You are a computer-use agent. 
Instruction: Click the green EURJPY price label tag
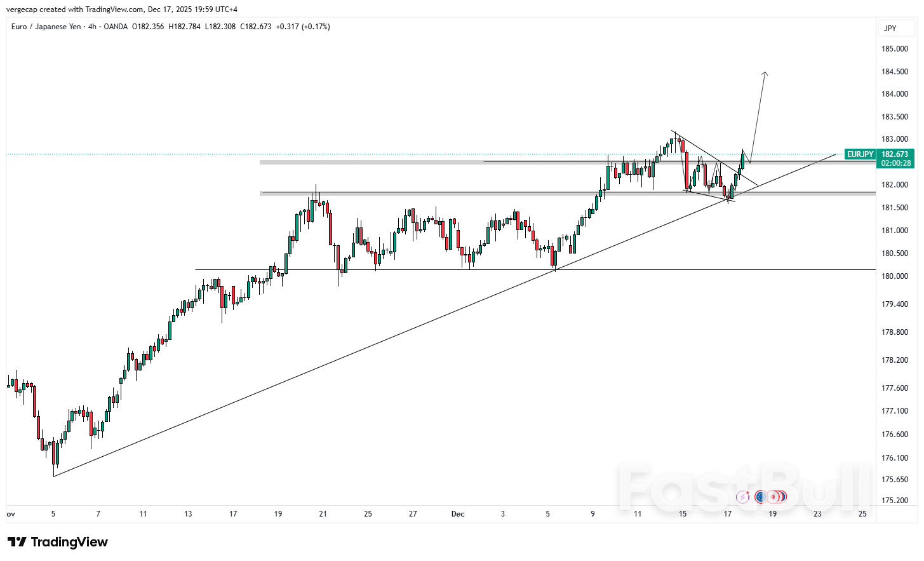[x=860, y=154]
